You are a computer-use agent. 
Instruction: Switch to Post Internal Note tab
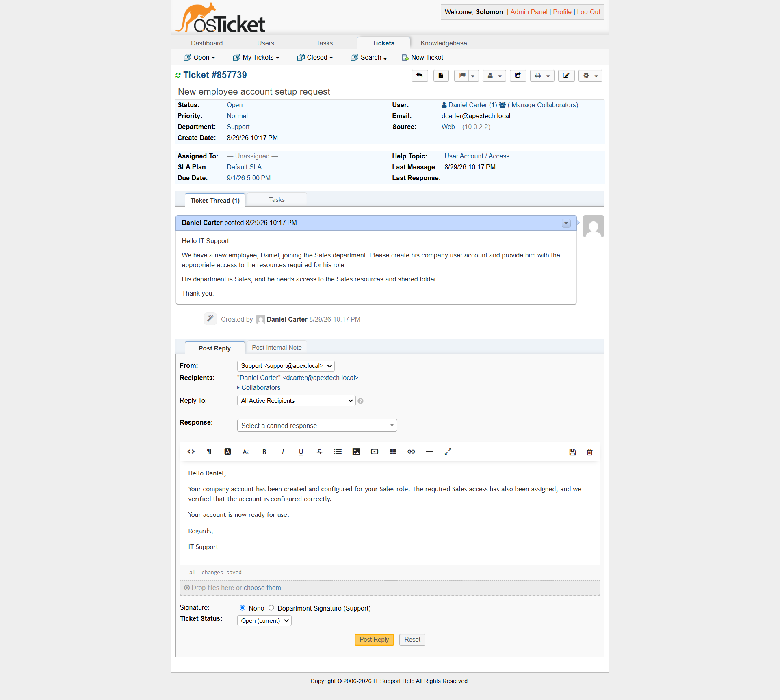pyautogui.click(x=277, y=348)
